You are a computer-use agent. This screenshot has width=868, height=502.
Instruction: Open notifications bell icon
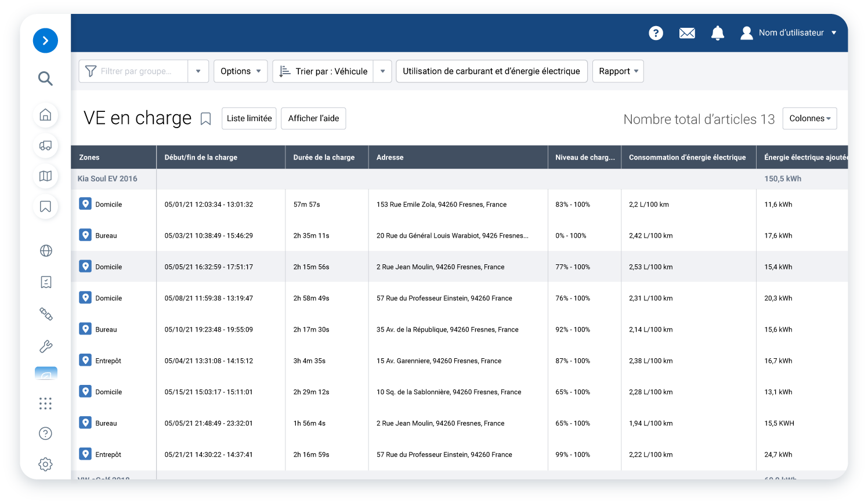coord(718,33)
